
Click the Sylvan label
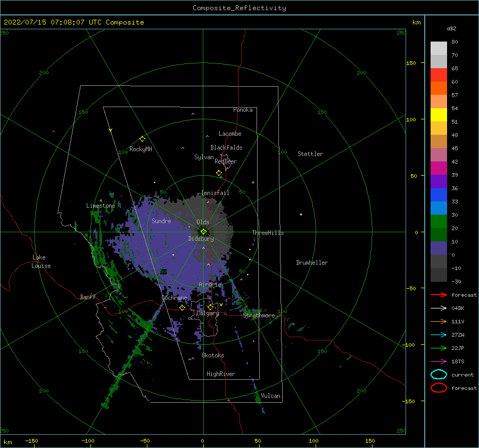[204, 157]
